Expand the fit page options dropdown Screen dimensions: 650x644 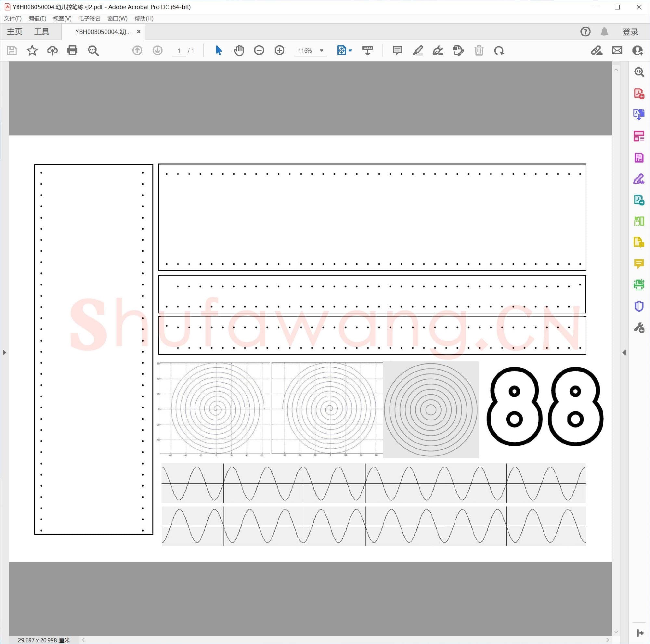[350, 50]
